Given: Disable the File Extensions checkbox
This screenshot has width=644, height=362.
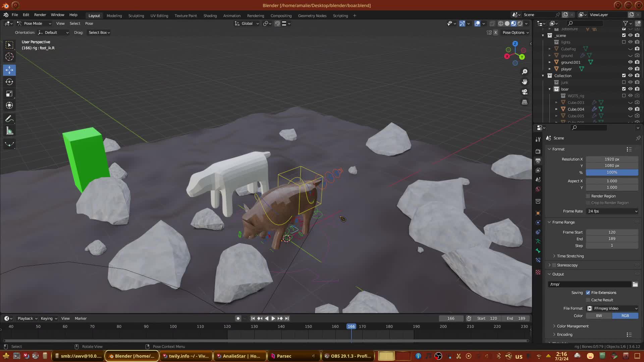Looking at the screenshot, I should pyautogui.click(x=588, y=293).
